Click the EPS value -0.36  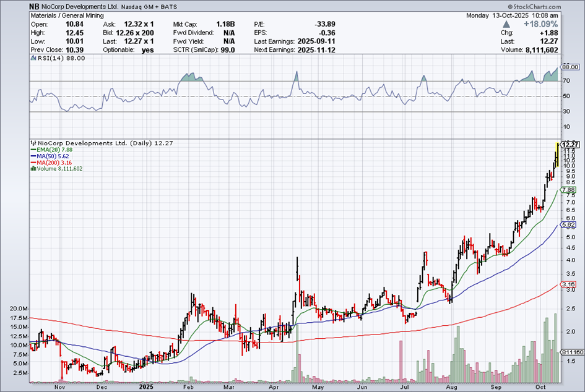coord(327,33)
